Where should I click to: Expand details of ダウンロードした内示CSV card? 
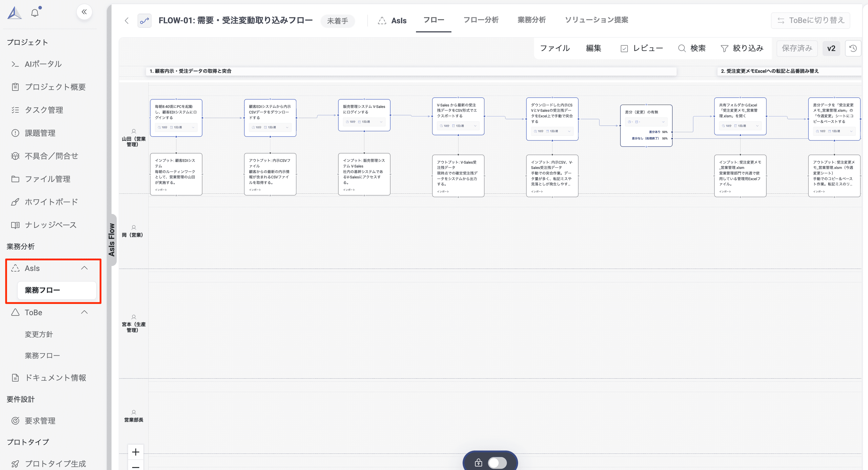(569, 131)
